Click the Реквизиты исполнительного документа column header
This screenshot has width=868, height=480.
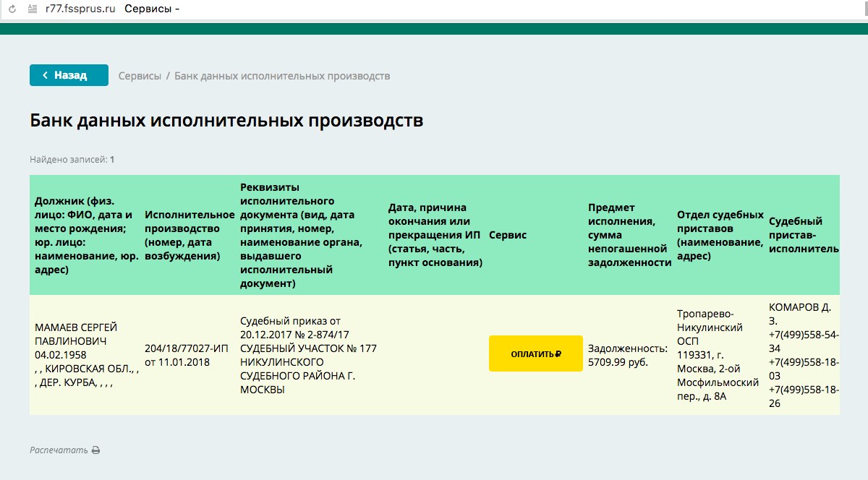click(x=297, y=235)
